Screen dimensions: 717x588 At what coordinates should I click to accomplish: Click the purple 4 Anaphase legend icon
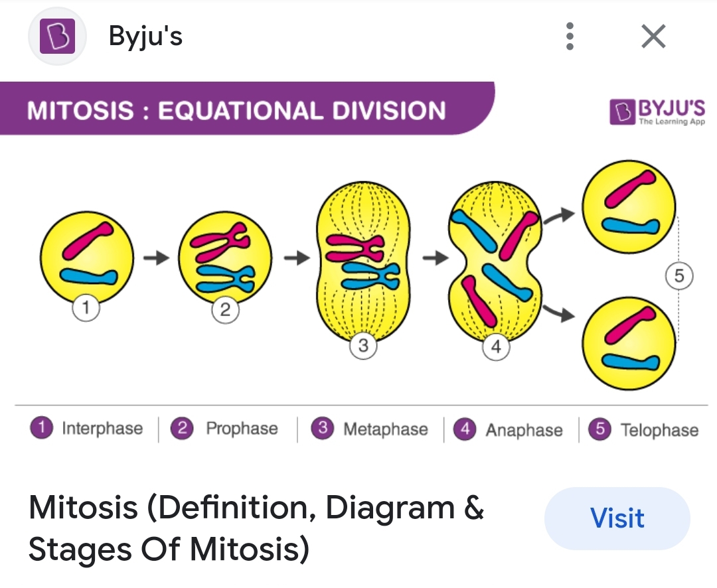click(465, 429)
